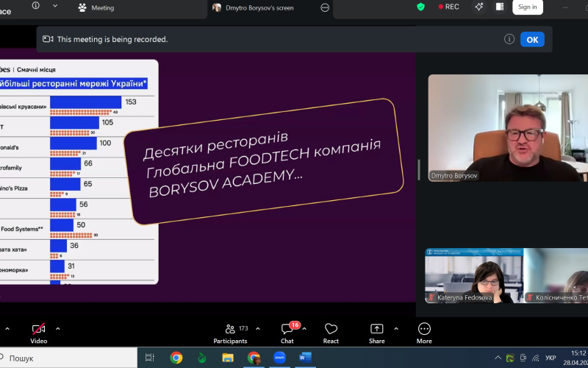Click info icon in recording banner
The width and height of the screenshot is (588, 368).
coord(509,40)
